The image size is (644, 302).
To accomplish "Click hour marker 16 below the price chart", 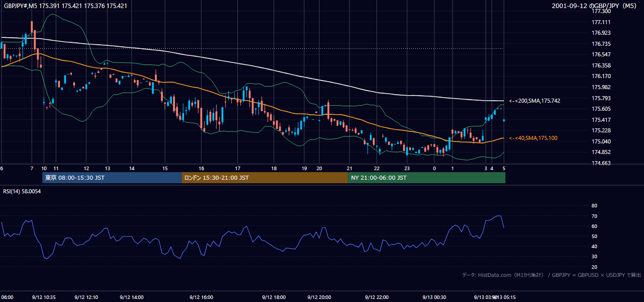I will tap(201, 168).
